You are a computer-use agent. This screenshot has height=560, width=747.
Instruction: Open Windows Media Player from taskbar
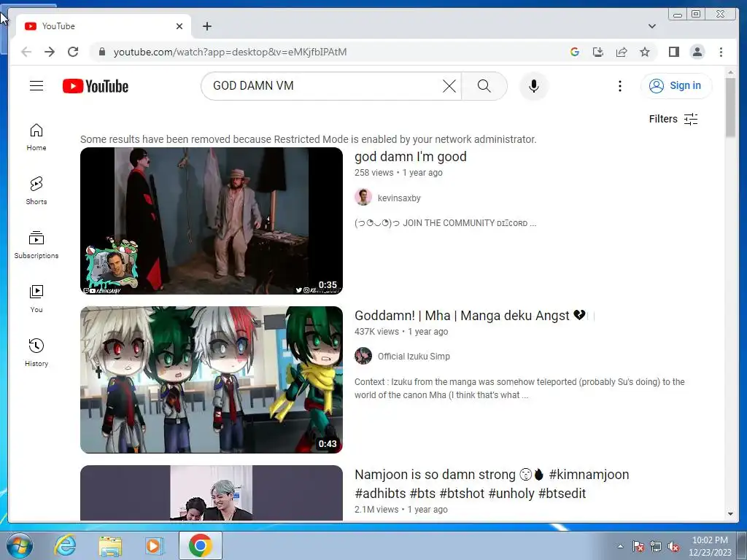155,545
